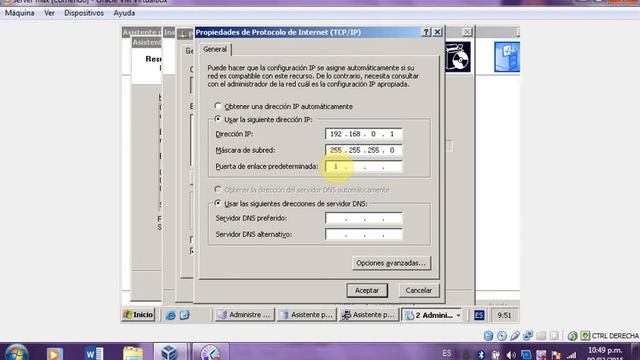The image size is (640, 360).
Task: Click the CTRL DERECHA host key label
Action: pos(615,336)
